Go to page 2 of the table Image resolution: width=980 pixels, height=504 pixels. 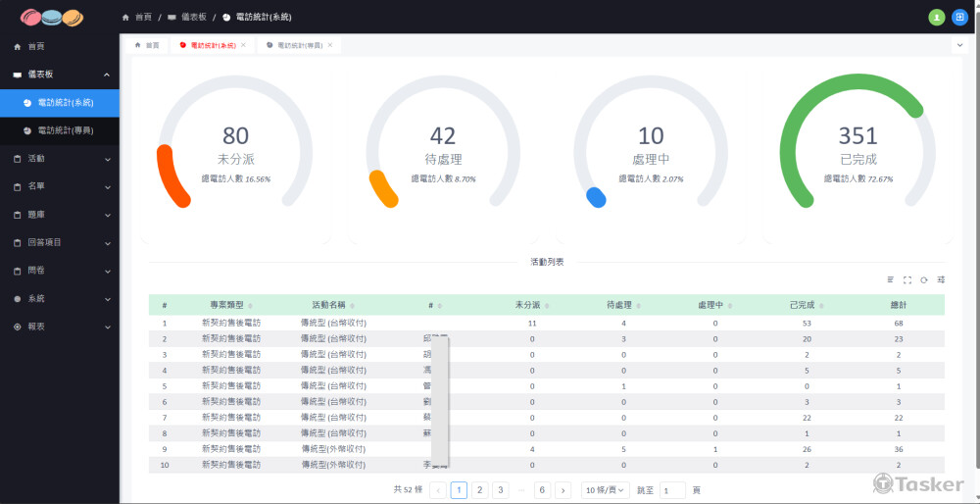[480, 490]
